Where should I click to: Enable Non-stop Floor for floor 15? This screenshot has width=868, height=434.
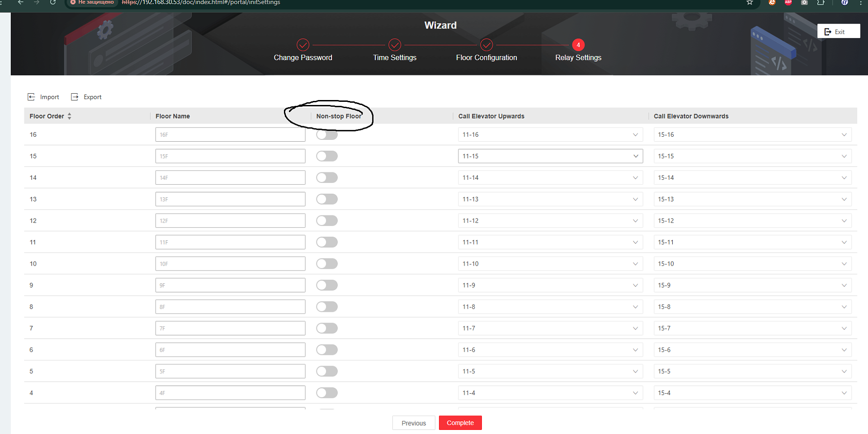point(327,156)
